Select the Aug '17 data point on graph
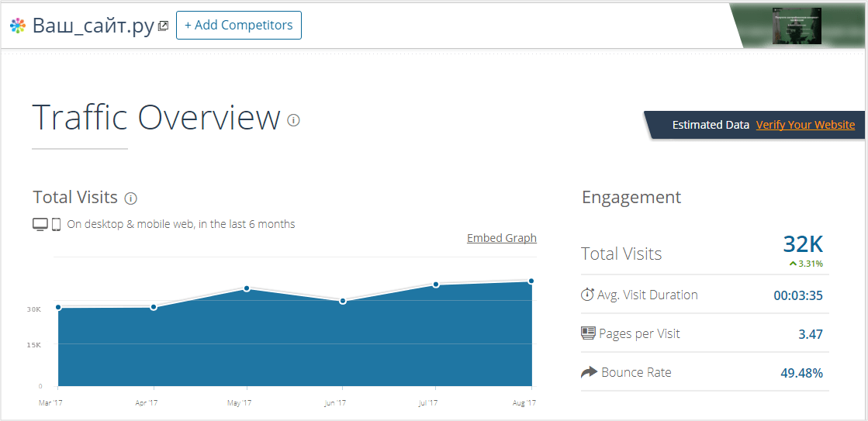The image size is (868, 421). pos(531,281)
